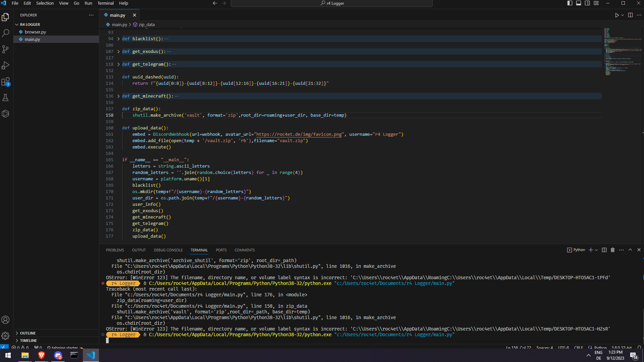Switch to the DEBUG CONSOLE tab
Image resolution: width=644 pixels, height=362 pixels.
tap(168, 250)
